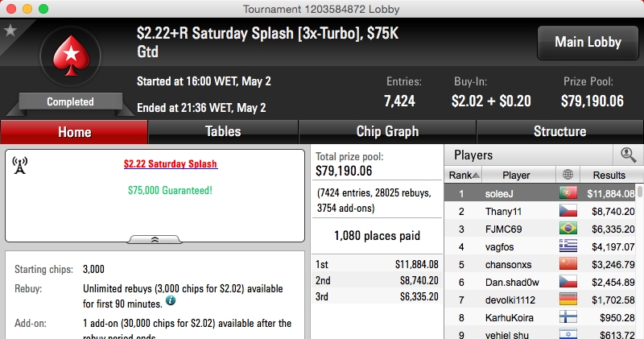Switch to the Tables tab

tap(223, 131)
